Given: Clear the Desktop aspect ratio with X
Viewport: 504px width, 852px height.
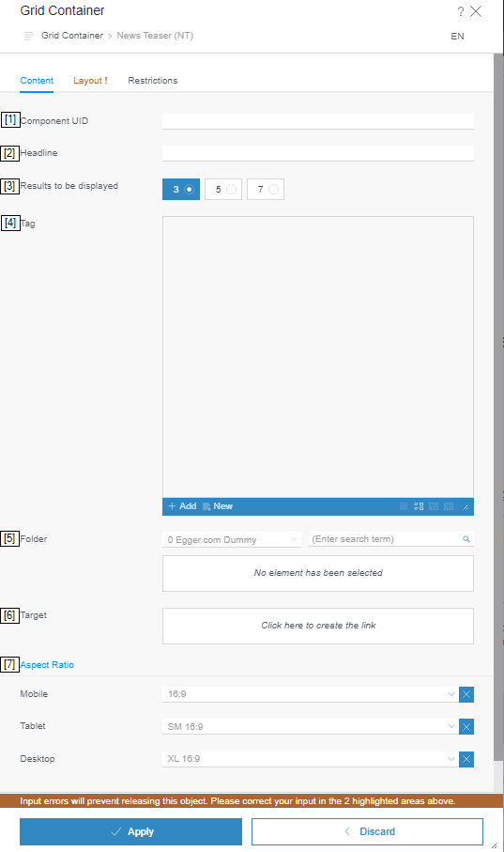Looking at the screenshot, I should pos(466,759).
